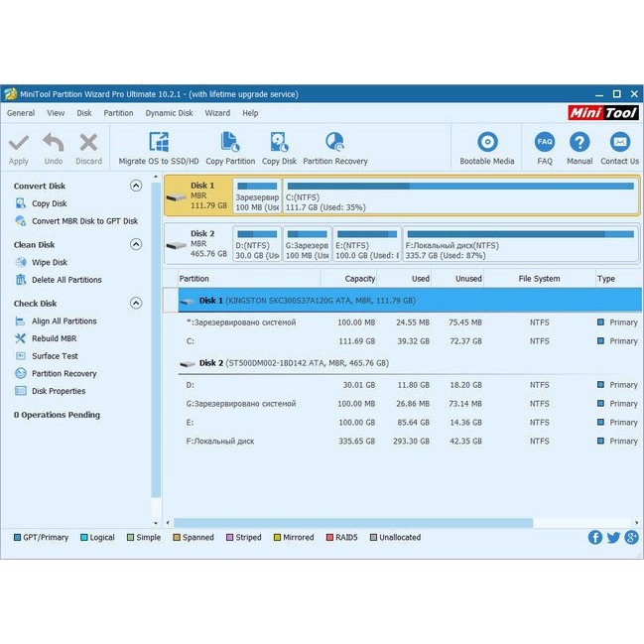Click the Discard X icon

point(88,143)
